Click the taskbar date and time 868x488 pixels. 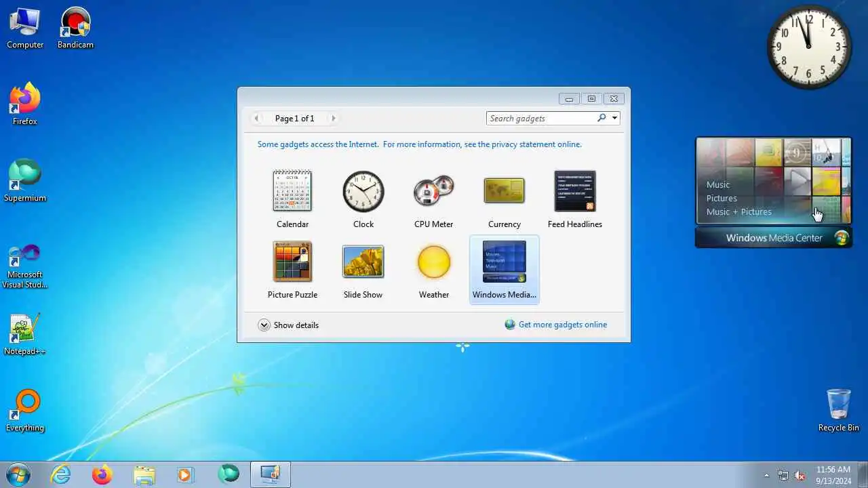tap(833, 474)
